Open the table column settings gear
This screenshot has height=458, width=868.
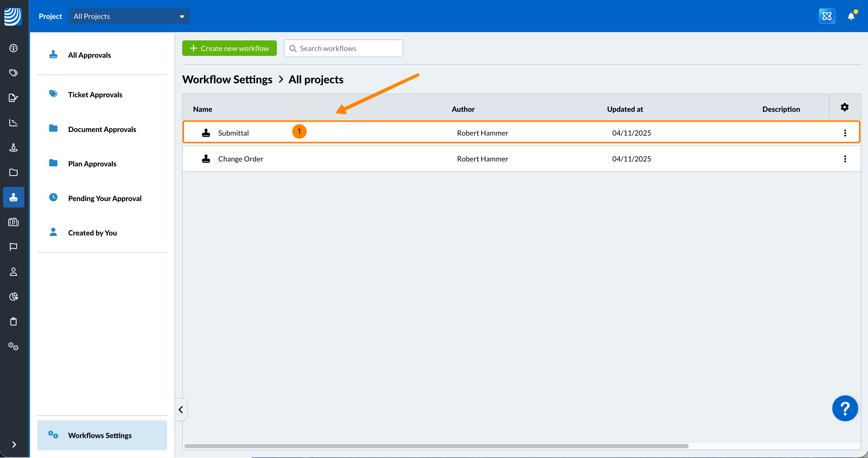pyautogui.click(x=844, y=107)
